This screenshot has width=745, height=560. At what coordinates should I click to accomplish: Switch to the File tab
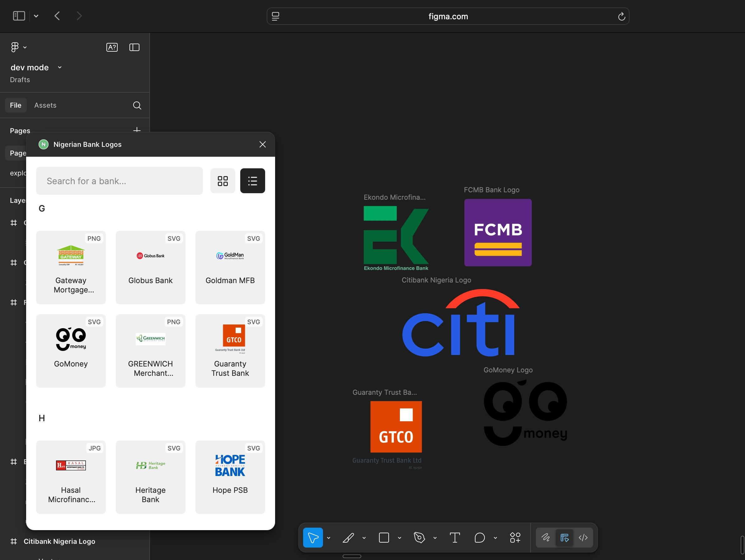[x=16, y=105]
